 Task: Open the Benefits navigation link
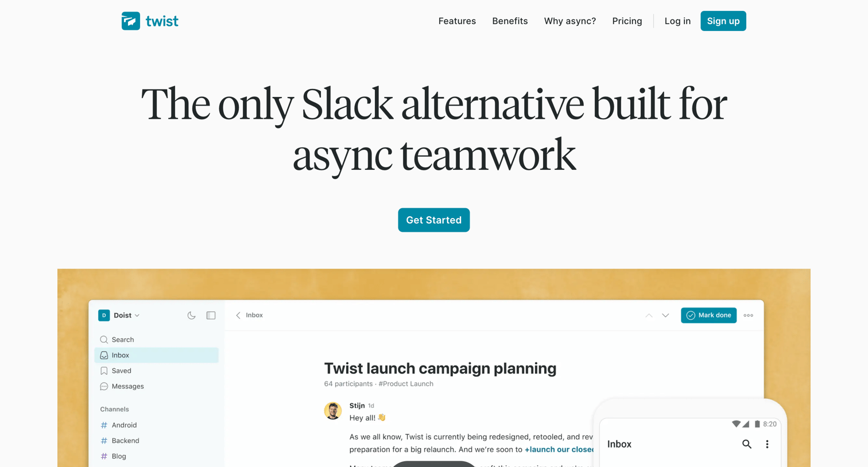point(510,21)
